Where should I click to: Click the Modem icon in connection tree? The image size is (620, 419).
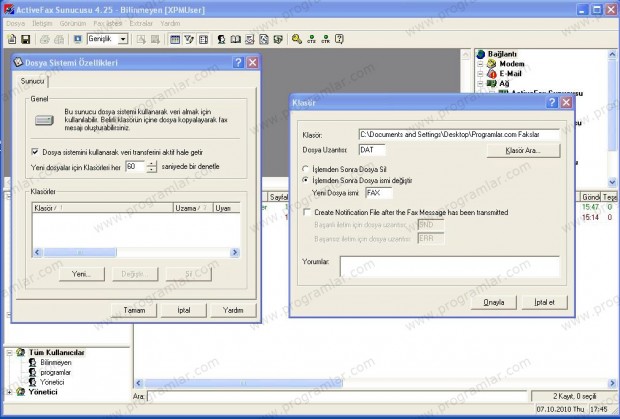click(491, 64)
